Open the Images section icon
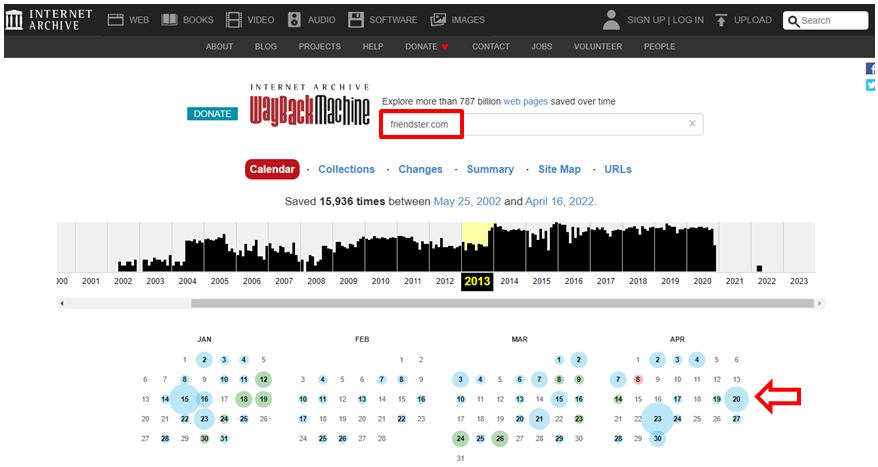 tap(438, 20)
